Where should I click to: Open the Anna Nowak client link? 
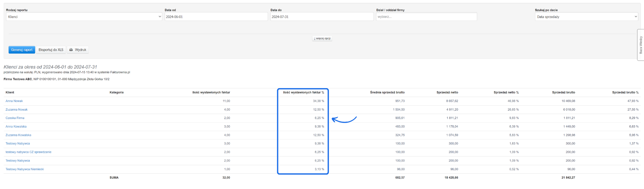14,101
